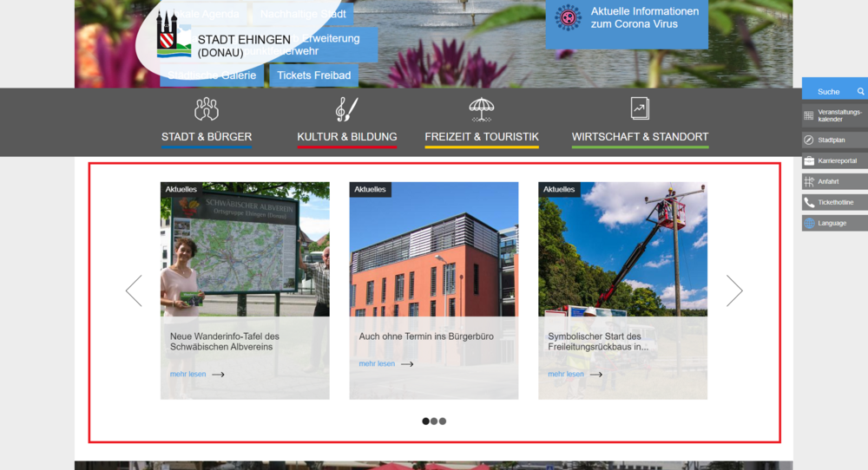
Task: Click the Stadt Ehingen (Donau) title text
Action: pos(244,47)
